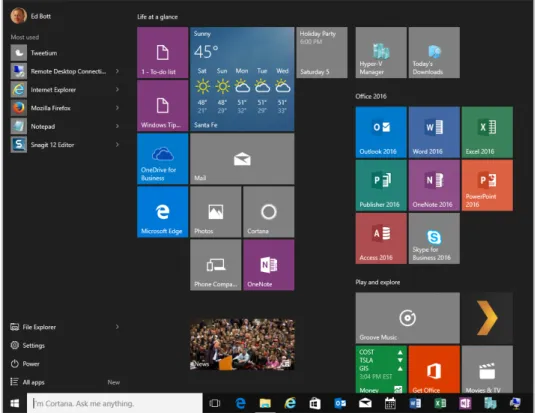Launch Hyper-V Manager tile
Screen dimensions: 537x413
(x=381, y=52)
